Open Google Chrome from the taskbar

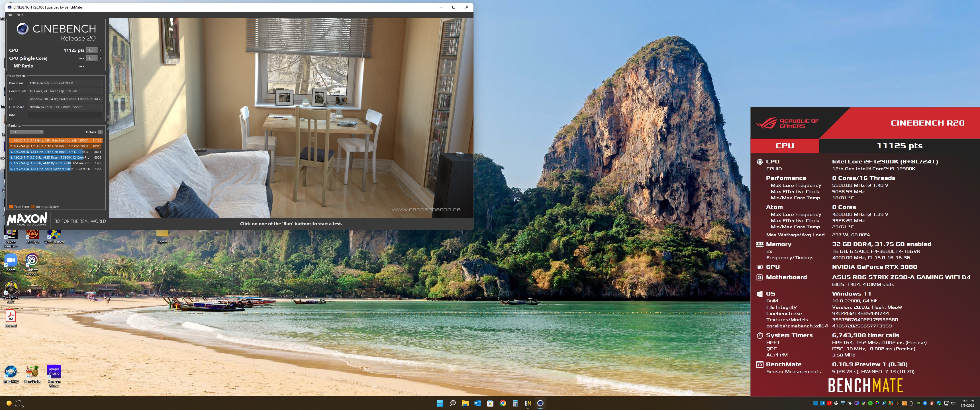(503, 403)
